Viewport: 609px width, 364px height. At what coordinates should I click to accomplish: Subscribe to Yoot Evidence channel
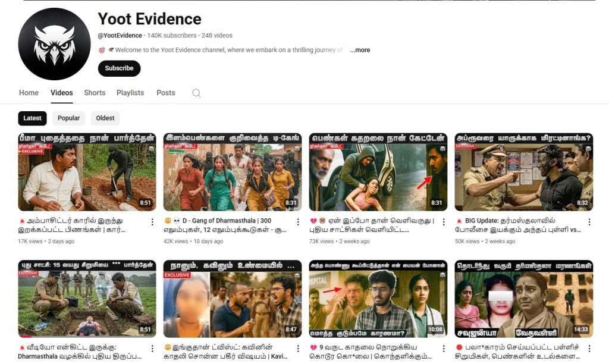[119, 68]
